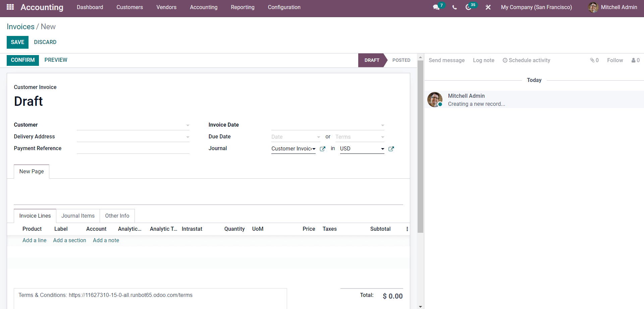The height and width of the screenshot is (309, 644).
Task: Expand the Delivery Address dropdown
Action: coord(133,137)
